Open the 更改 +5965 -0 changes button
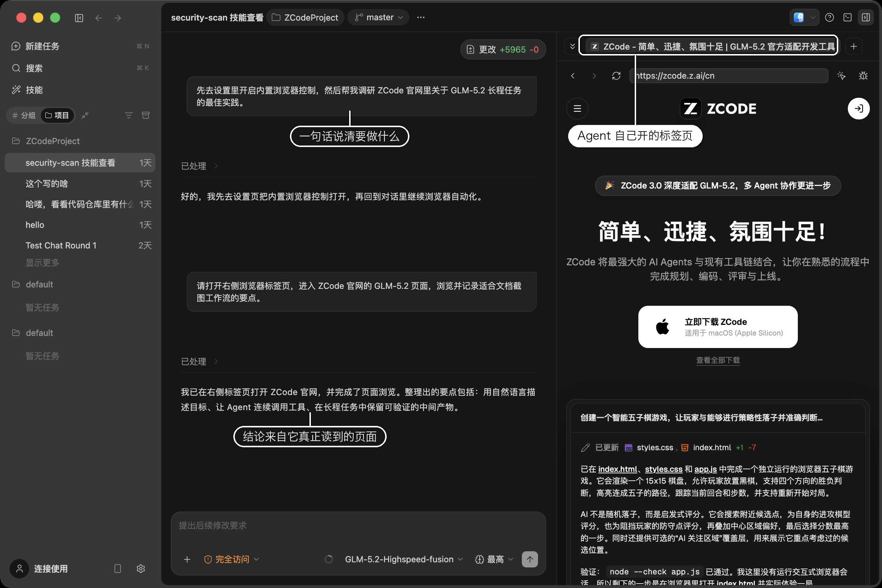This screenshot has height=588, width=882. tap(503, 50)
